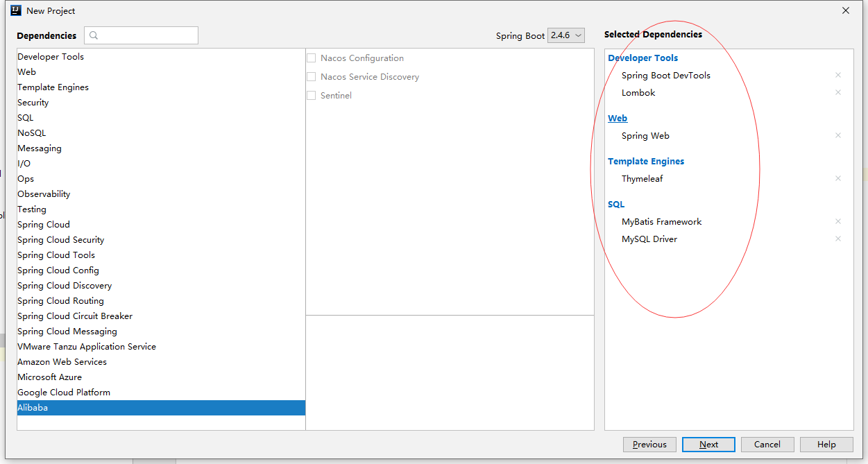Proceed with the Next button
The width and height of the screenshot is (868, 464).
(708, 445)
